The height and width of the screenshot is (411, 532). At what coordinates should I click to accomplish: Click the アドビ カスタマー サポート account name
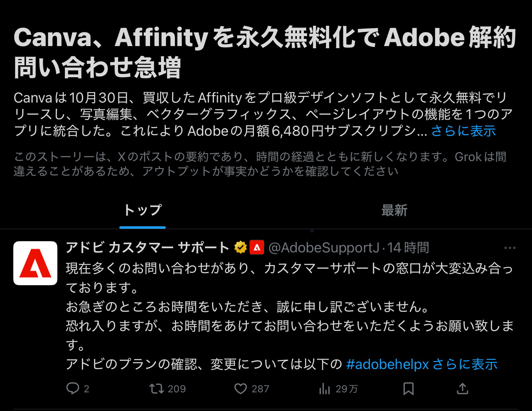(148, 248)
